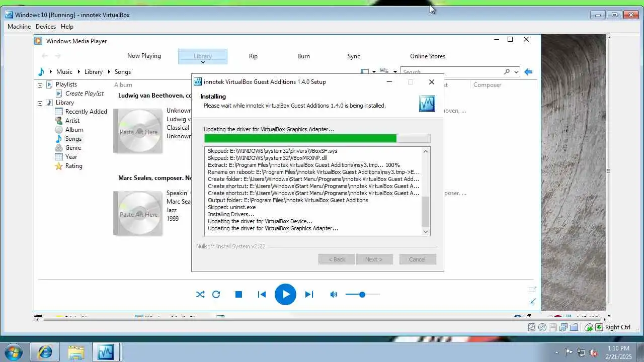The height and width of the screenshot is (362, 644).
Task: Switch to the Sync tab
Action: (x=354, y=56)
